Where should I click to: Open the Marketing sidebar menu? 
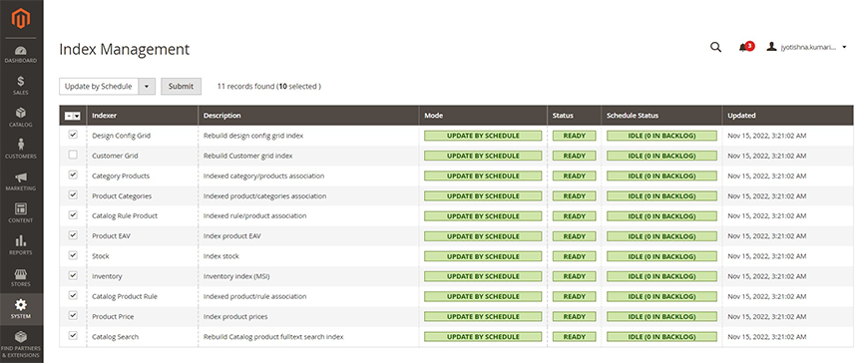point(21,181)
